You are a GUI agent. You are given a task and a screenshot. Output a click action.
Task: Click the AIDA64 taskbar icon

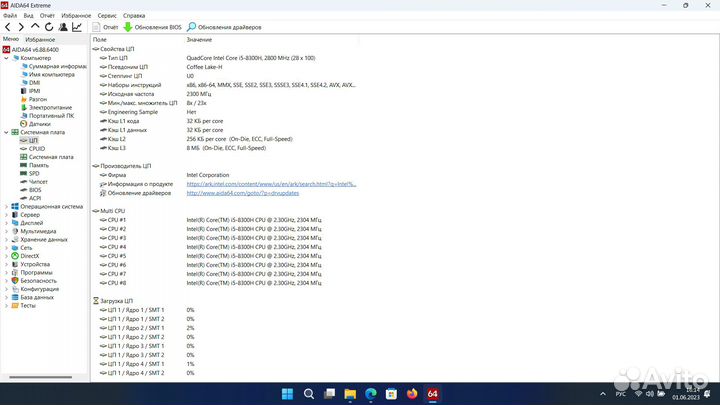click(x=433, y=394)
